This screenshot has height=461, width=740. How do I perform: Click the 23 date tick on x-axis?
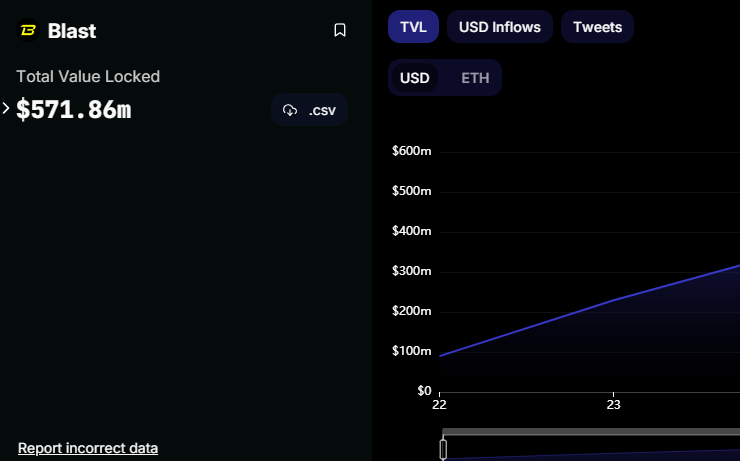(x=614, y=405)
